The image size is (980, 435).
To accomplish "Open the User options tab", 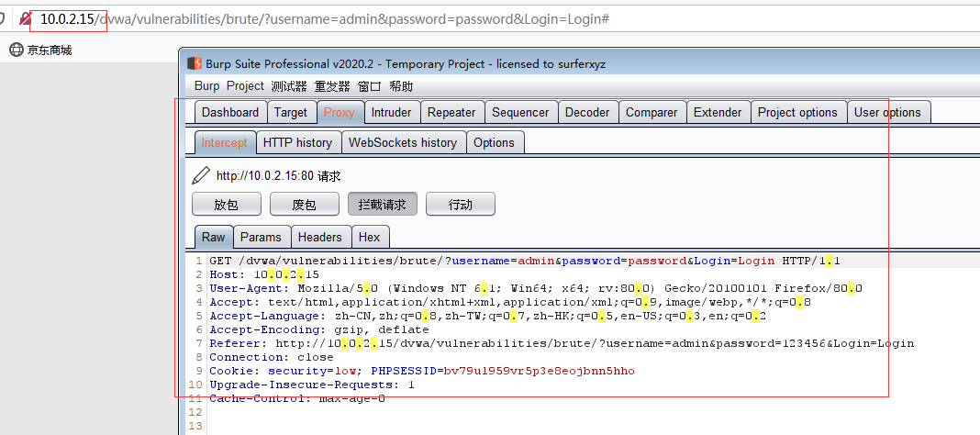I will coord(887,113).
